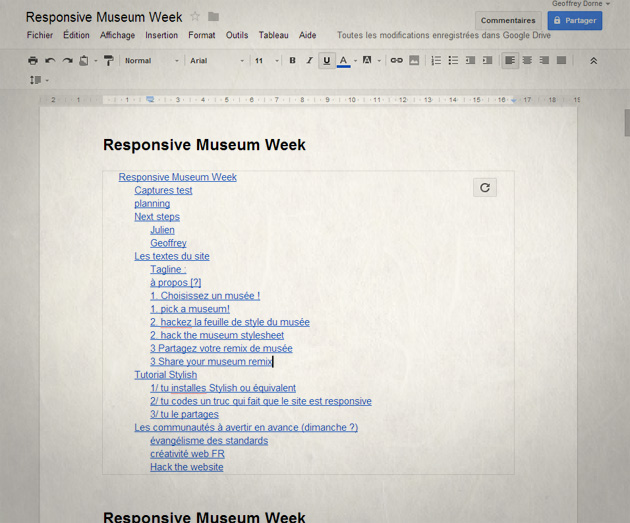Open the Normal paragraph style dropdown
The height and width of the screenshot is (523, 630).
point(151,61)
